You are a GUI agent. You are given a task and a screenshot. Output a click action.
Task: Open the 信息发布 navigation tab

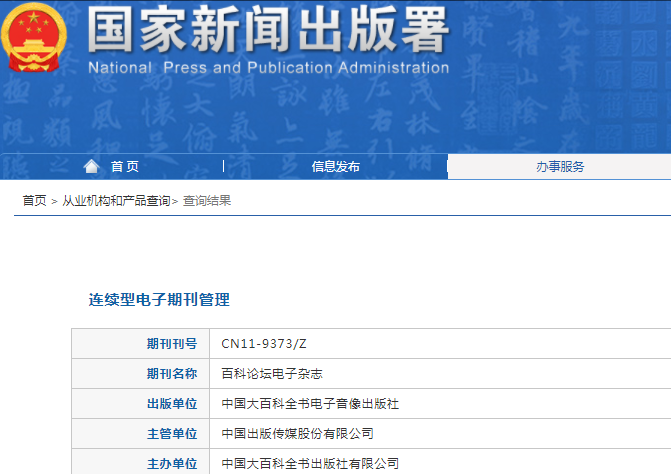(335, 167)
